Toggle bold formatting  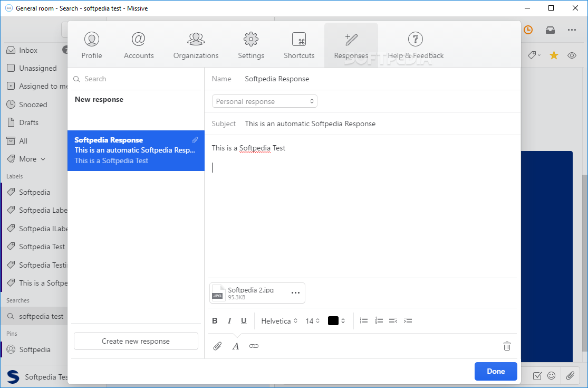215,321
